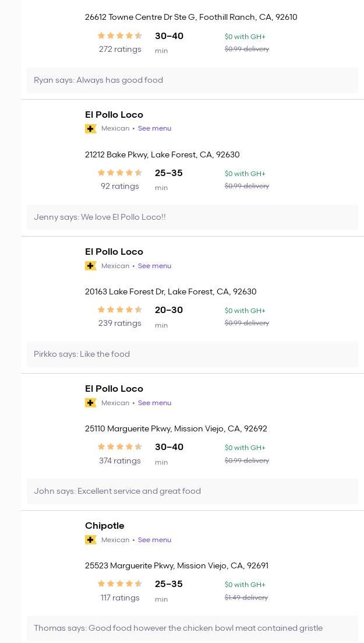Open See menu for Bake Pkwy El Pollo Loco

click(154, 129)
